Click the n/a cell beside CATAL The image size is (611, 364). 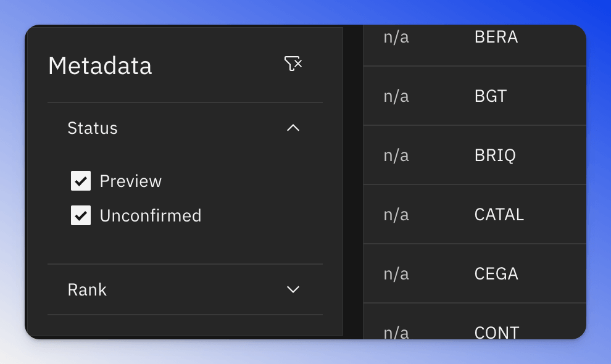396,215
